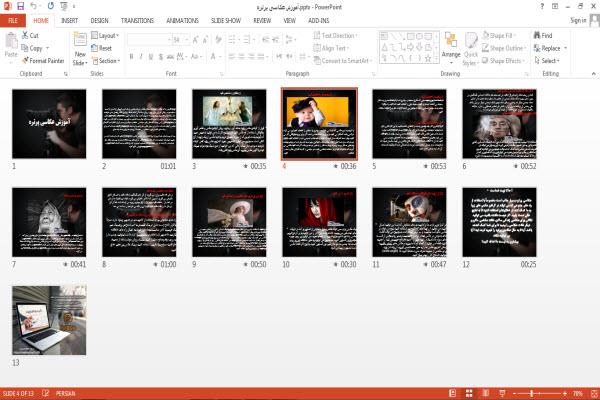Select slide 10 red hood thumbnail
Screen dimensions: 600x400
tap(319, 222)
